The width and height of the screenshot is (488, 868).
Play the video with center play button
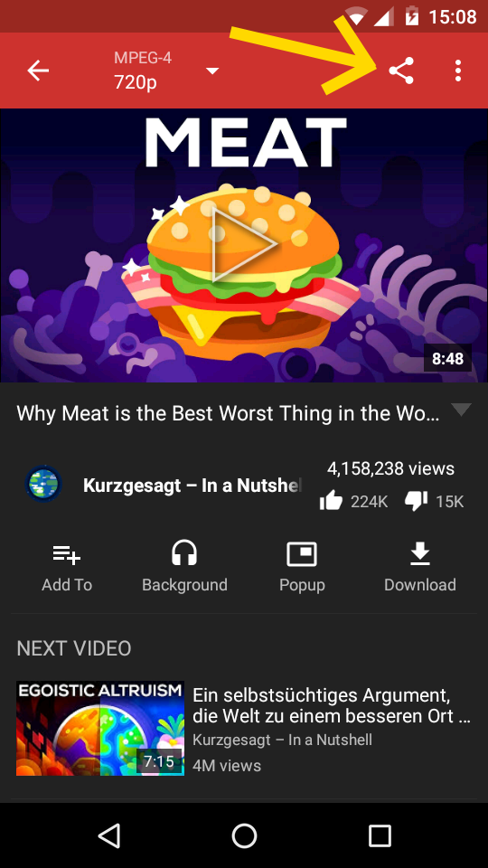[x=243, y=245]
